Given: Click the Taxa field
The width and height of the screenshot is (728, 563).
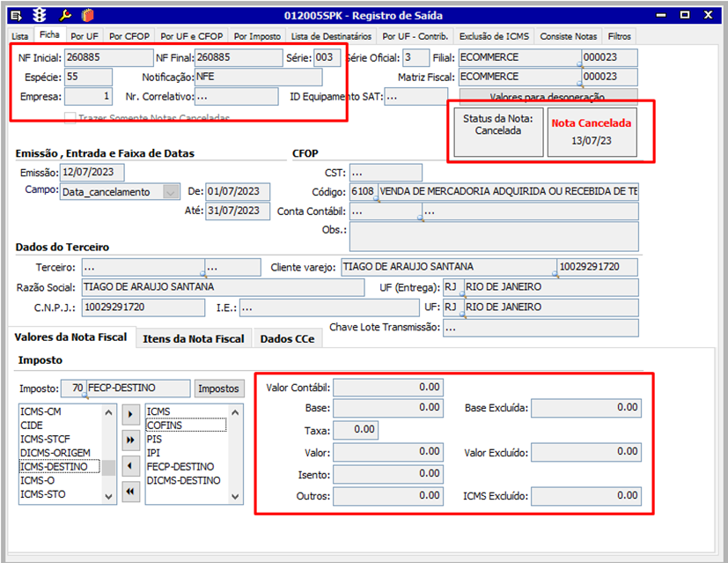Looking at the screenshot, I should tap(356, 430).
